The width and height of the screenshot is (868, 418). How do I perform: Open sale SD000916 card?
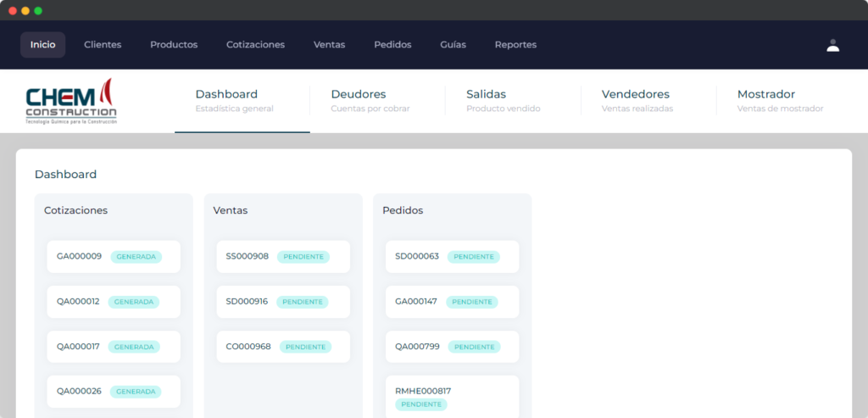(x=283, y=302)
